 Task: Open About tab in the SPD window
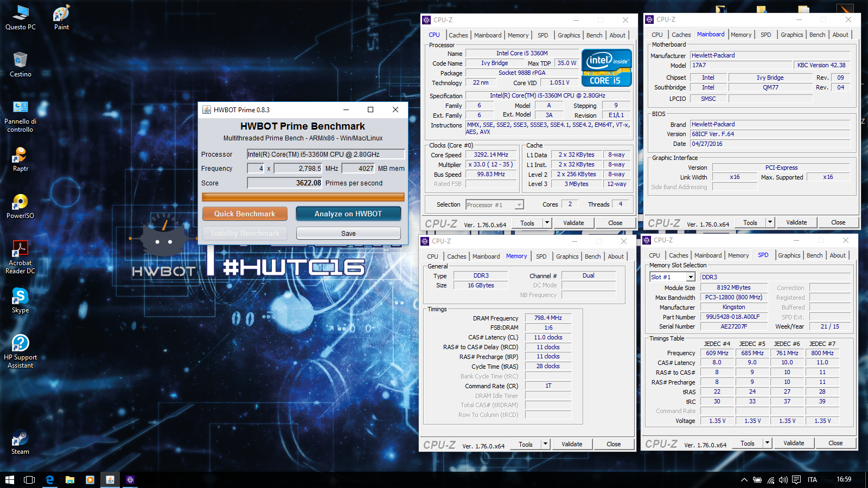point(837,255)
